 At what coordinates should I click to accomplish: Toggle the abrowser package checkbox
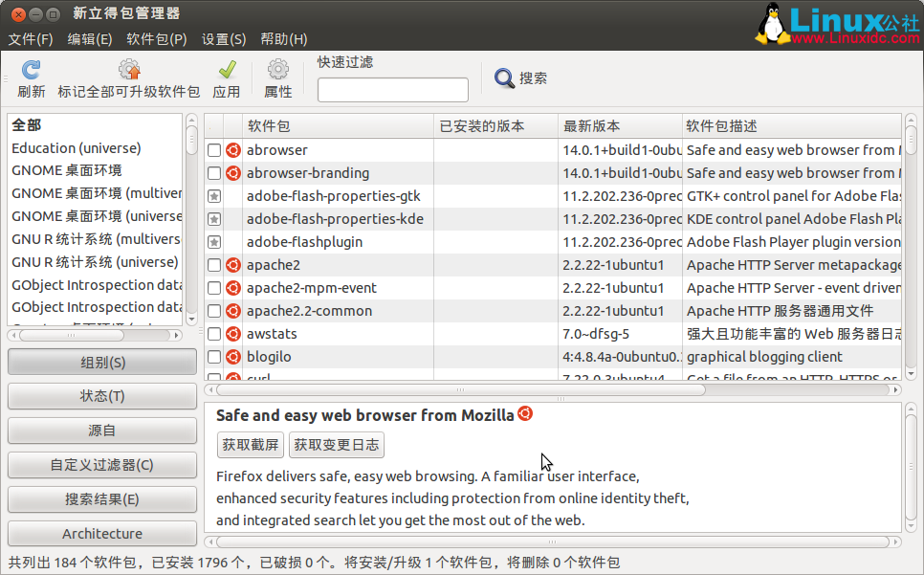coord(214,150)
